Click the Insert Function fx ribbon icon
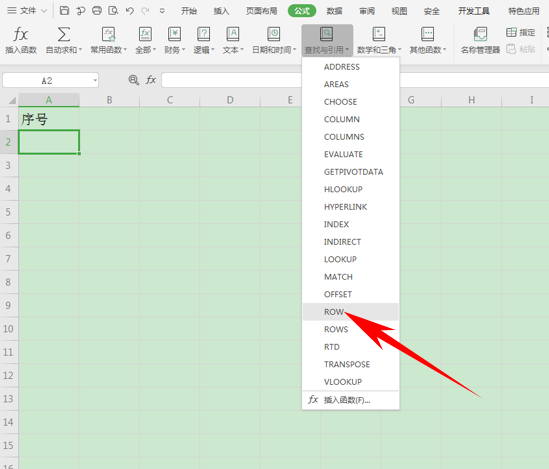Screen dimensions: 549x469 pyautogui.click(x=21, y=35)
